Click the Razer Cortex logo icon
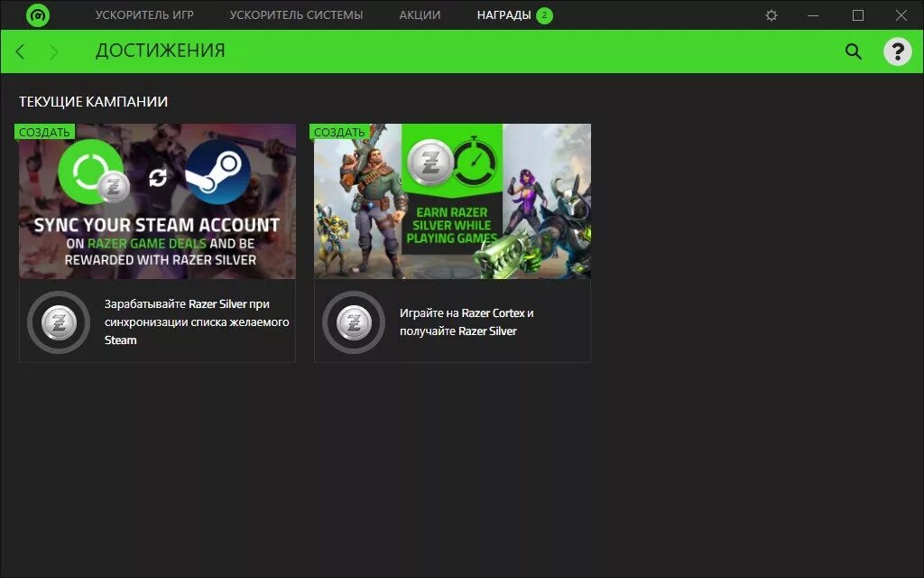This screenshot has width=924, height=578. [38, 15]
